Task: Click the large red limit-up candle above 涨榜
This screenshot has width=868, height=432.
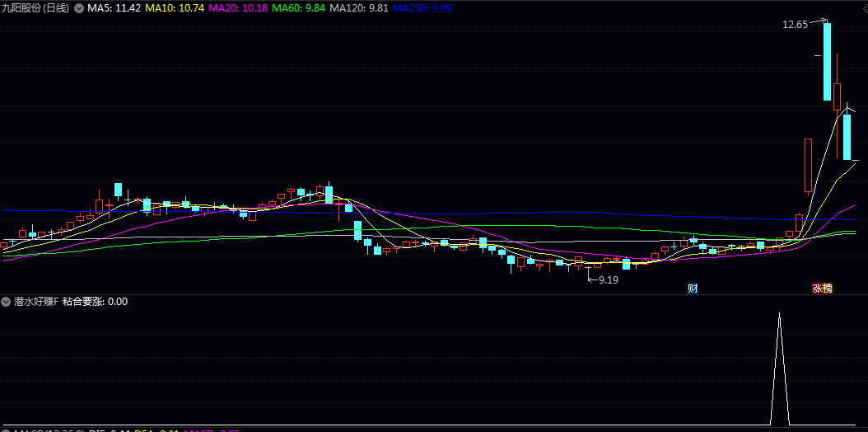Action: point(808,165)
